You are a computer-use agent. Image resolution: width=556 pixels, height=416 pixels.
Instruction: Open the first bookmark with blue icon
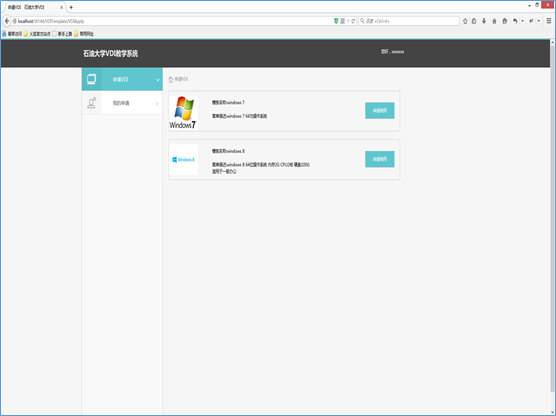pos(12,34)
